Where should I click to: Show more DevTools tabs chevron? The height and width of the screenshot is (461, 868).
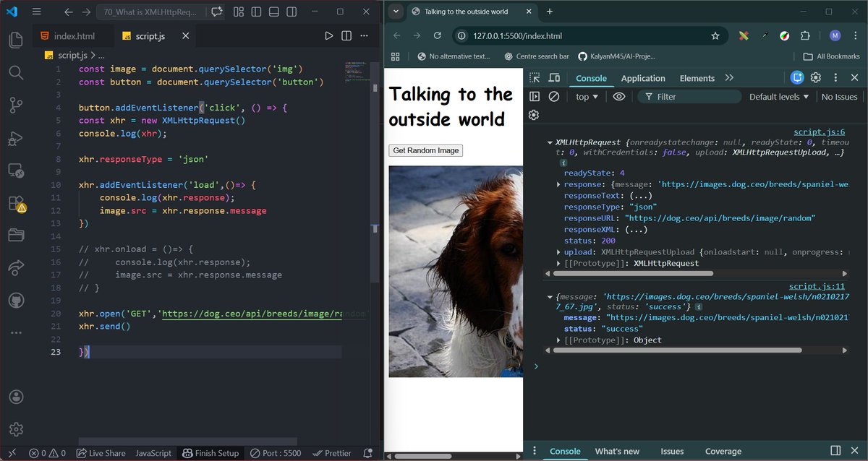tap(729, 78)
